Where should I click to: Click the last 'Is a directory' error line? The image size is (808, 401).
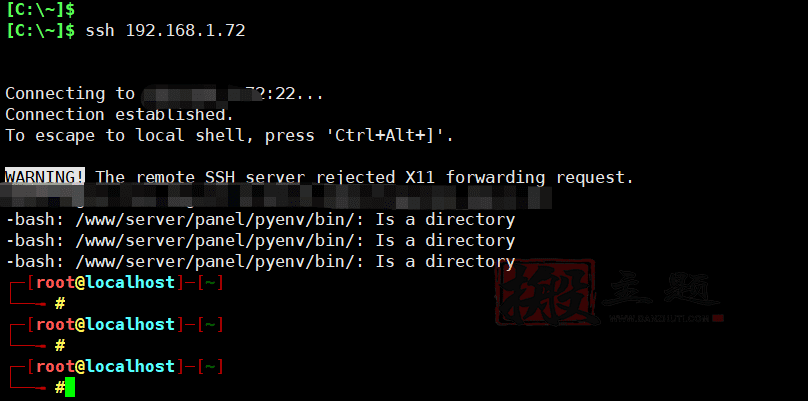pos(445,261)
